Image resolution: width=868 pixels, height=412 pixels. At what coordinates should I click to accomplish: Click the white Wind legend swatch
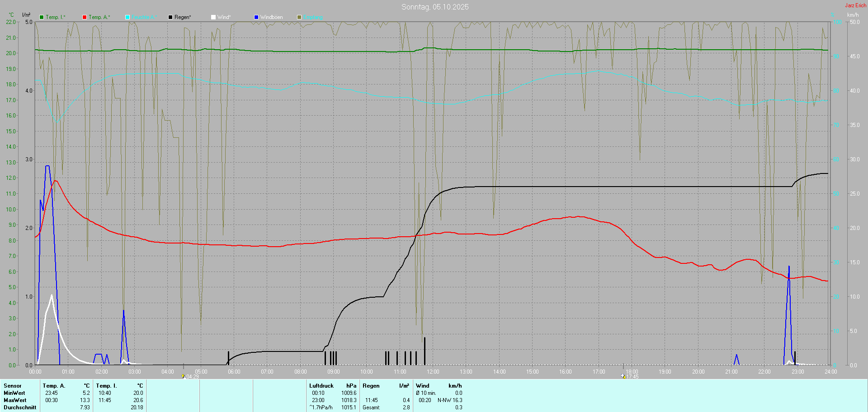coord(213,17)
